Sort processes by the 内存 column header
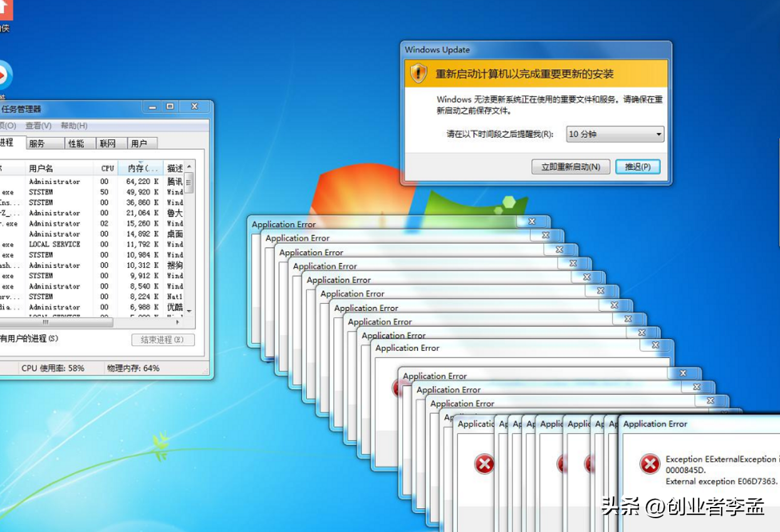Screen dimensions: 780x532 pyautogui.click(x=141, y=168)
